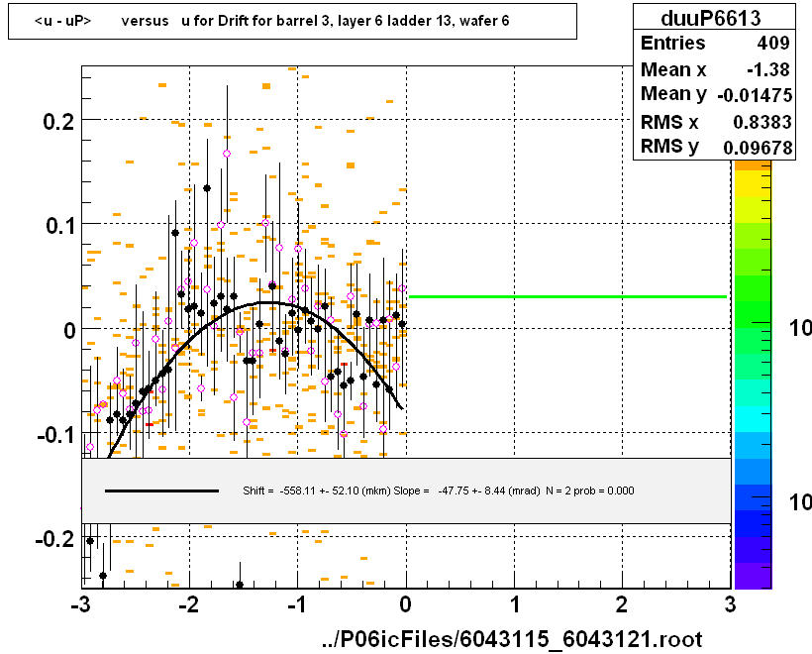The height and width of the screenshot is (654, 812).
Task: Click the yellow band of color palette
Action: point(753,183)
